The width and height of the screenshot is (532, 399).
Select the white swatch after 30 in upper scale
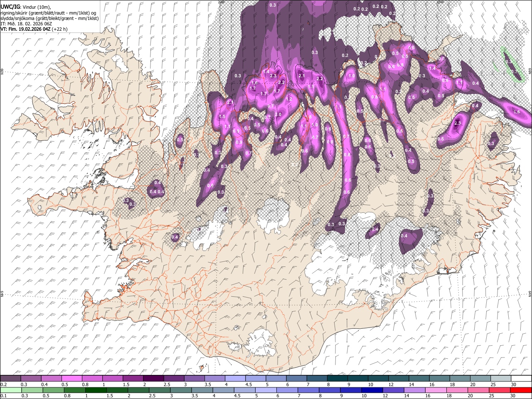click(x=521, y=379)
